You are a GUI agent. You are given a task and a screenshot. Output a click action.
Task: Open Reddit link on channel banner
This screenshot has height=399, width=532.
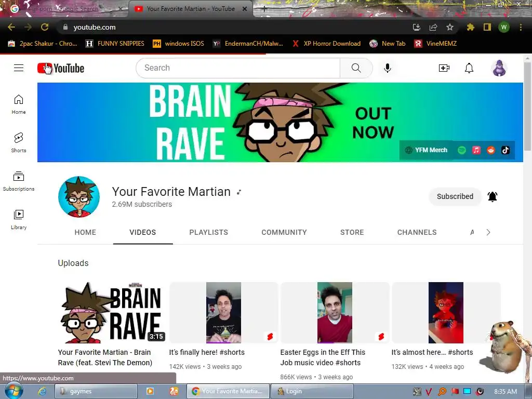491,150
